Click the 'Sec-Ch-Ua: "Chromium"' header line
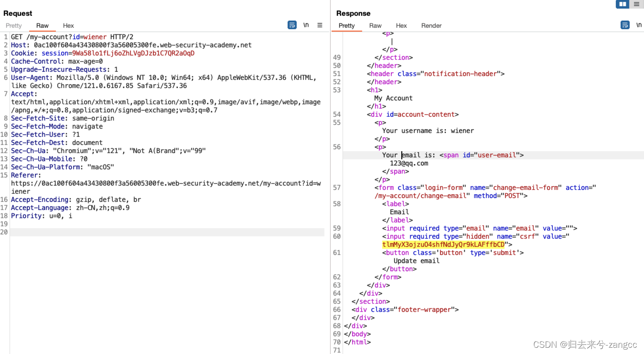The height and width of the screenshot is (354, 644). 108,151
